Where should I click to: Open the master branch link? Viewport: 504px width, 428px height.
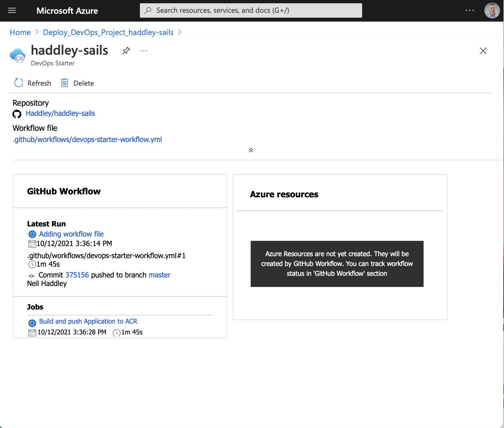click(x=160, y=275)
